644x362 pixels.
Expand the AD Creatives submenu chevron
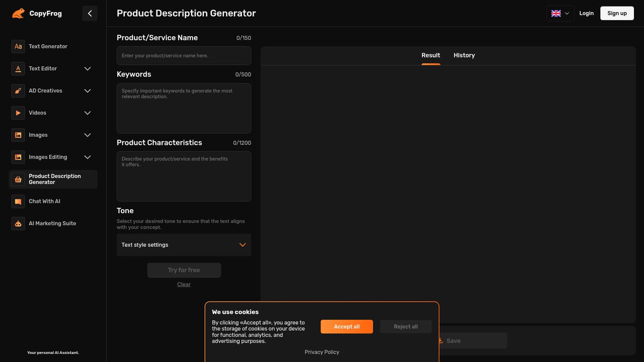[88, 90]
